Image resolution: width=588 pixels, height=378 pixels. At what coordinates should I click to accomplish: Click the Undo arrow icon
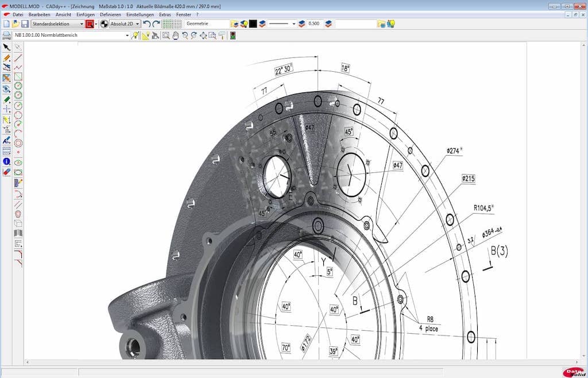(x=146, y=24)
